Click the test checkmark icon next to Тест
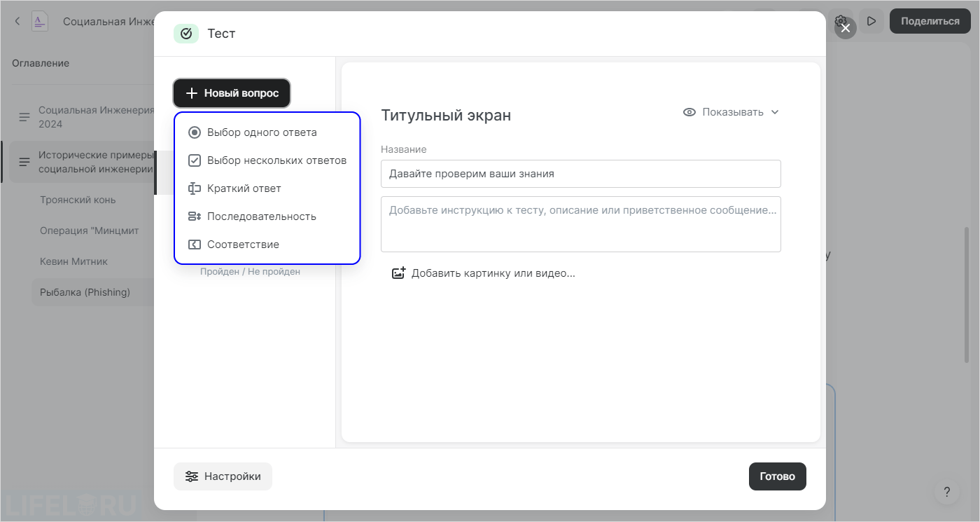 point(185,33)
